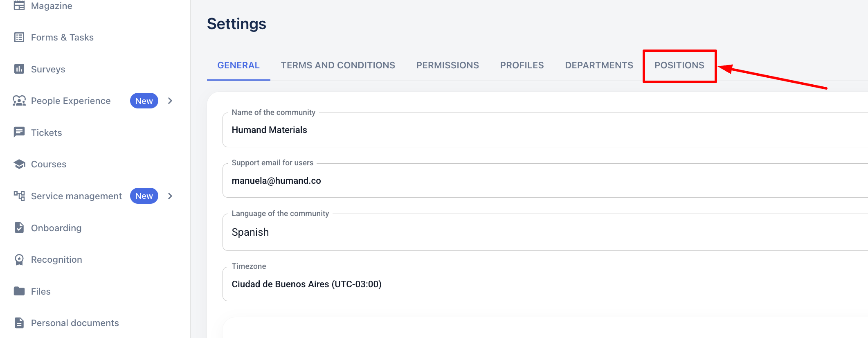Click the Courses graduation cap icon
The width and height of the screenshot is (868, 338).
tap(19, 164)
